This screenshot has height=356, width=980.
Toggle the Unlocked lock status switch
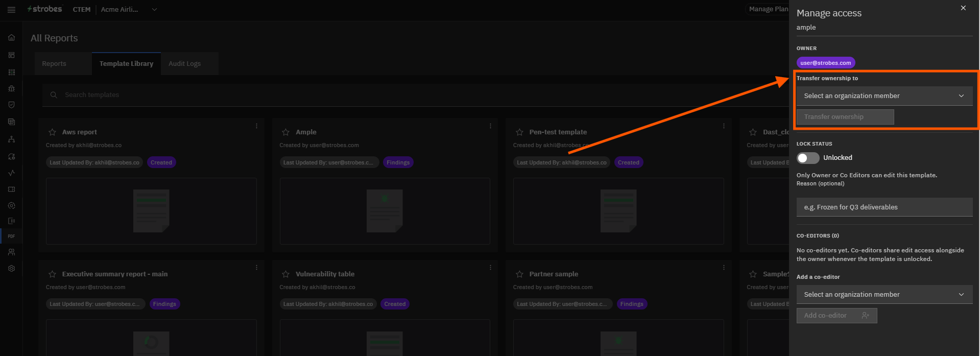point(808,158)
